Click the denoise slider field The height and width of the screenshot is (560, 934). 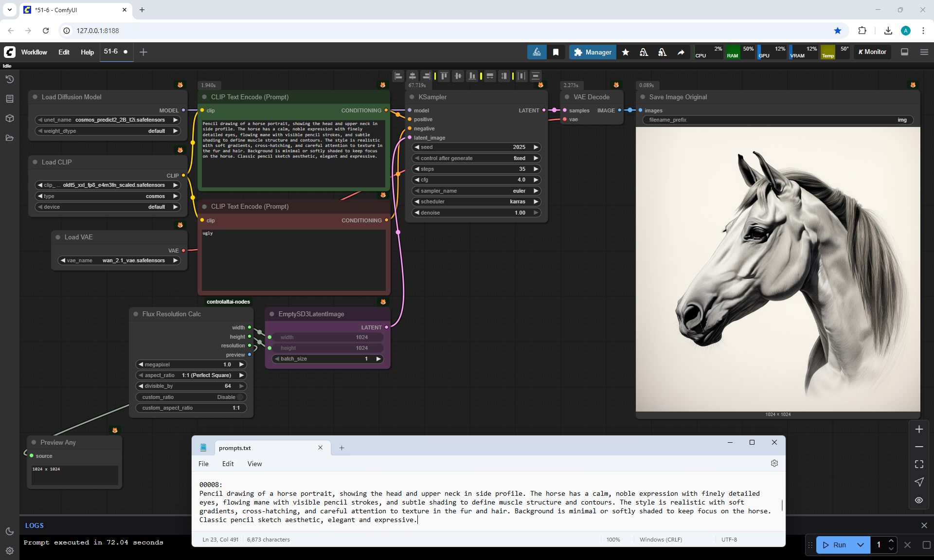tap(476, 213)
